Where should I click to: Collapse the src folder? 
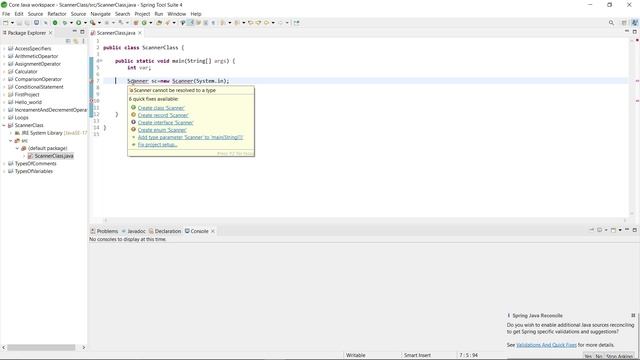click(11, 140)
